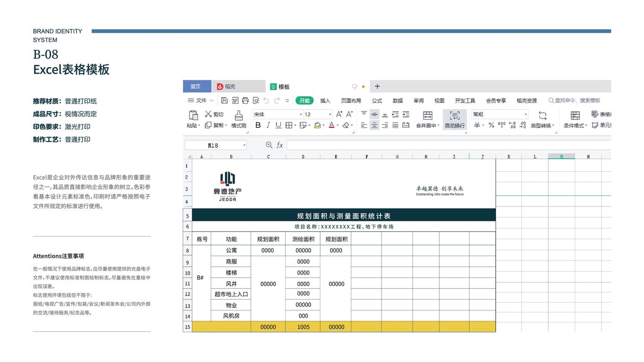
Task: Expand the Name Box M18 dropdown
Action: tap(244, 145)
